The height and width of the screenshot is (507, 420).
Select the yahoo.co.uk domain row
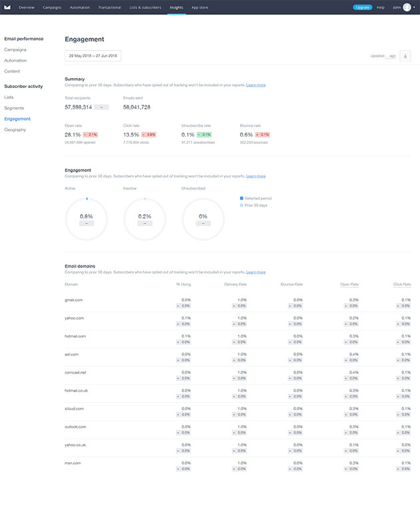tap(238, 448)
